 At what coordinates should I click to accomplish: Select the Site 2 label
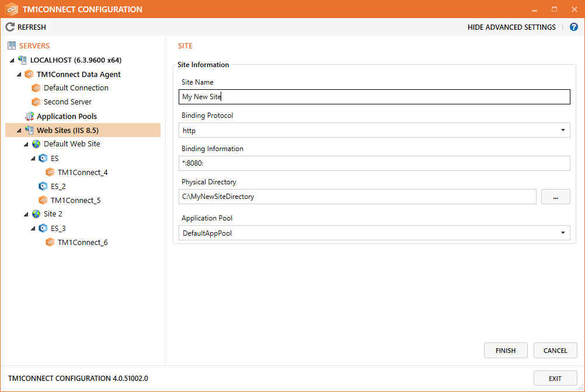click(x=53, y=214)
